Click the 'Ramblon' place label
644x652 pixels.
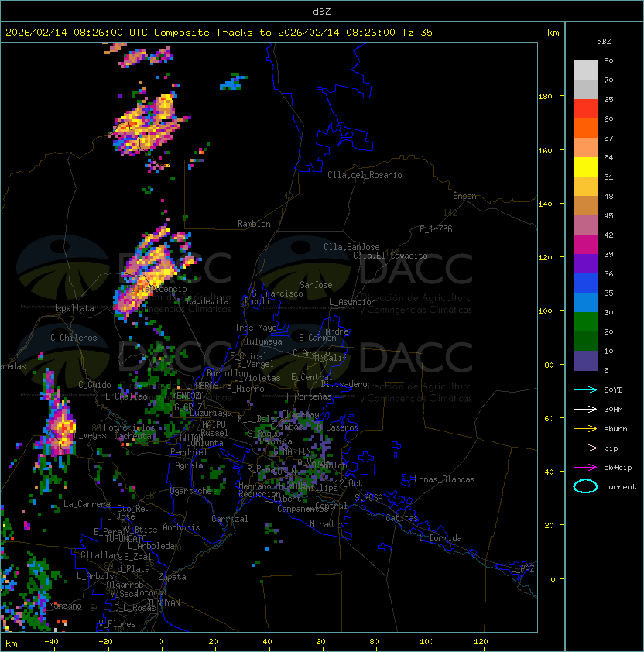click(254, 224)
